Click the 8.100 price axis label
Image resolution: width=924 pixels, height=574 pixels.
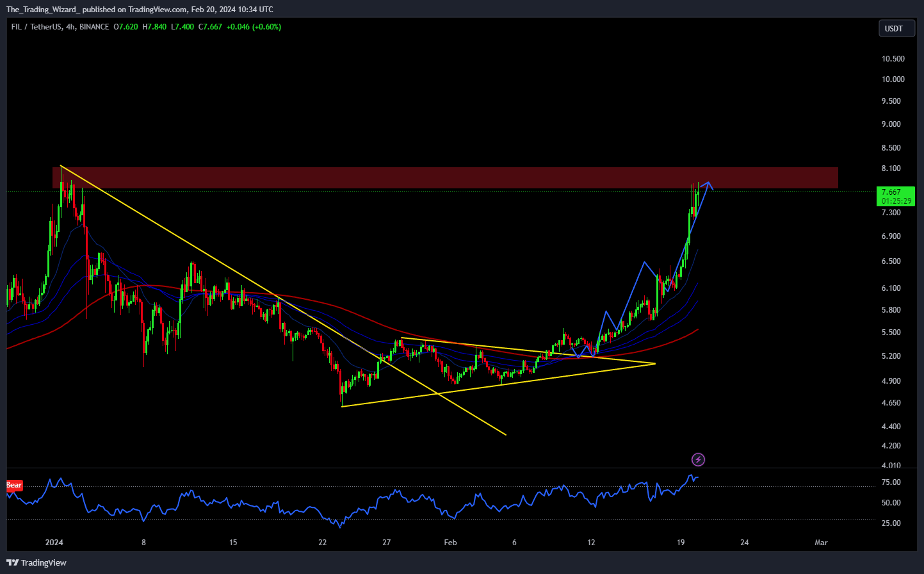click(891, 168)
